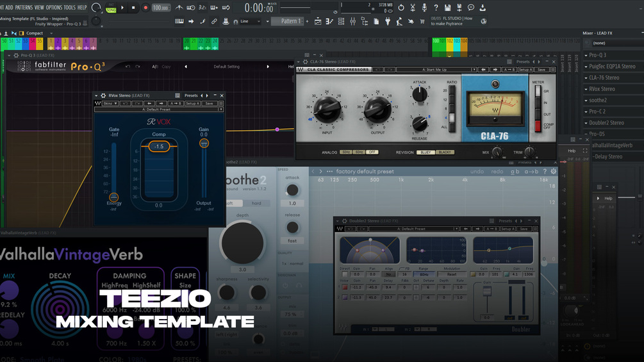Click the multilink to controllers icon
This screenshot has width=644, height=362.
[x=214, y=21]
